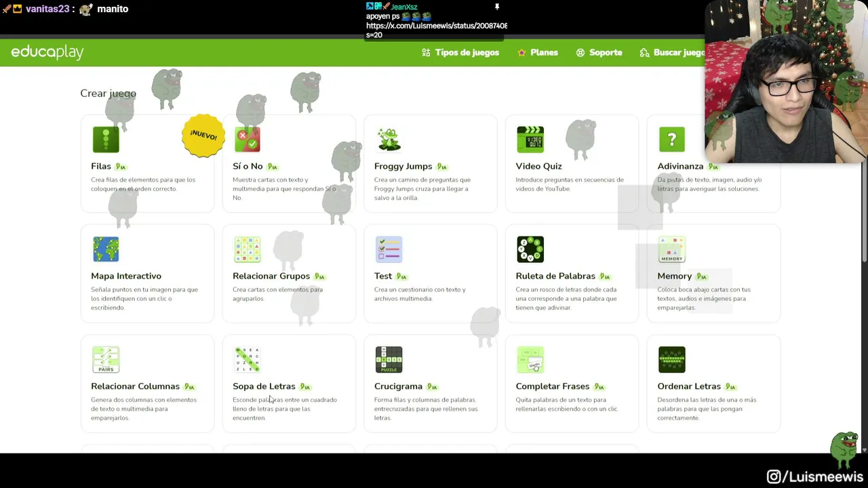The height and width of the screenshot is (488, 868).
Task: Open the Filas game title link
Action: pos(101,166)
